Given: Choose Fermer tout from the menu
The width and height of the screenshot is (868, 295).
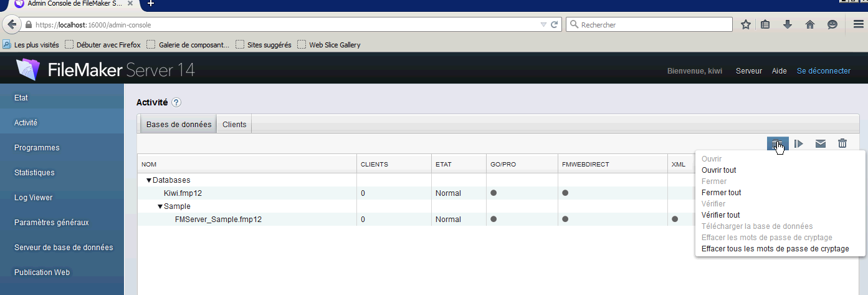Looking at the screenshot, I should (x=722, y=193).
